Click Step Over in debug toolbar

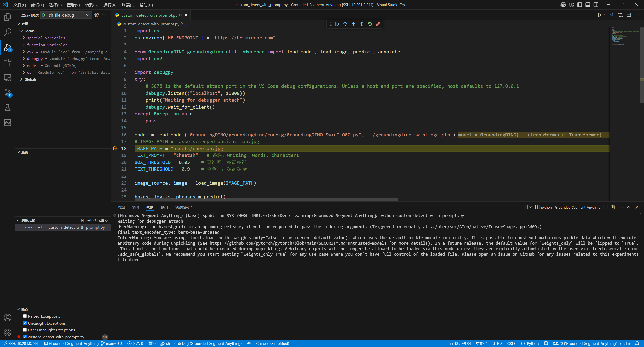(345, 24)
